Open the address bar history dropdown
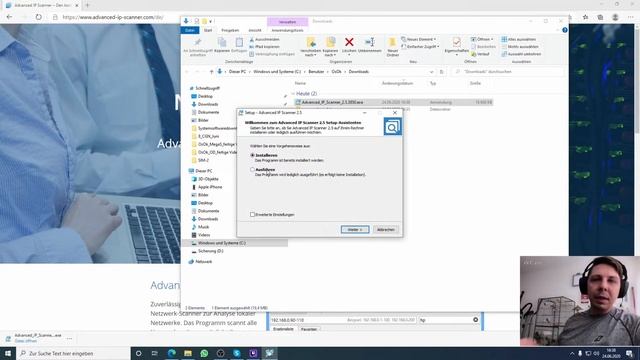 431,71
